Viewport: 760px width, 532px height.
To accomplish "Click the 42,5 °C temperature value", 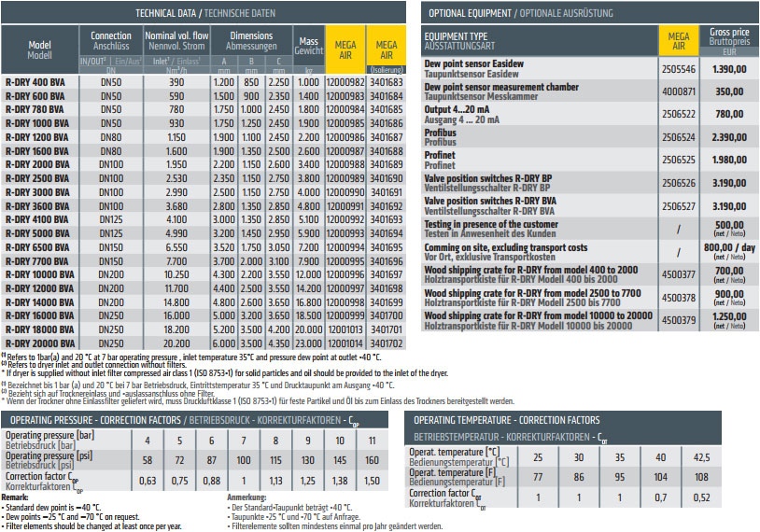I will pyautogui.click(x=701, y=457).
